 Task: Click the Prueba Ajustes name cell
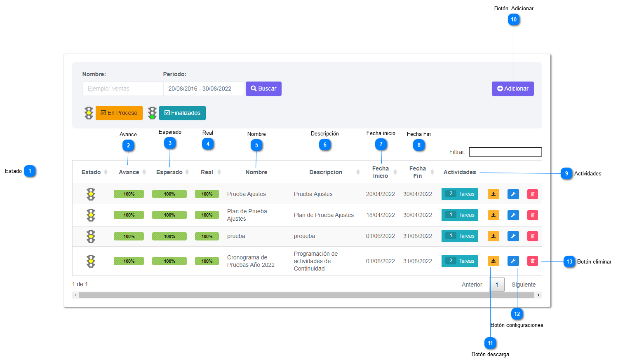click(x=247, y=194)
